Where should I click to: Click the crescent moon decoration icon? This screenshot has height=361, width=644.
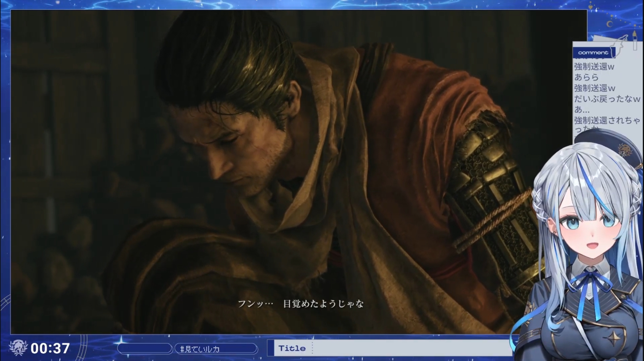coord(610,24)
